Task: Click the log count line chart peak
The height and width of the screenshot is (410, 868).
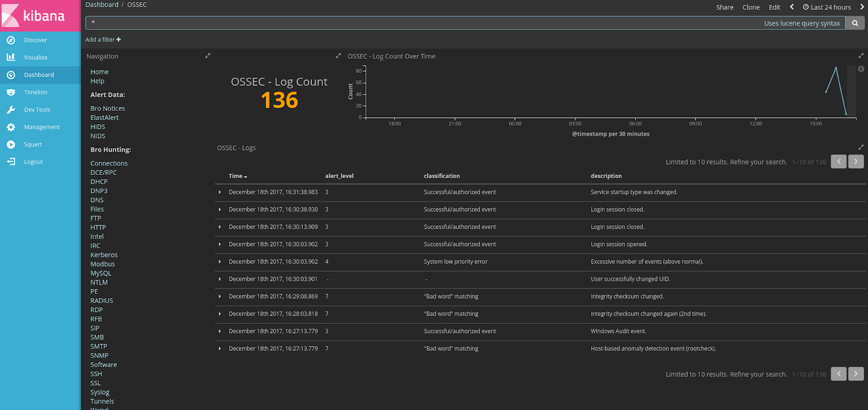Action: pyautogui.click(x=836, y=67)
